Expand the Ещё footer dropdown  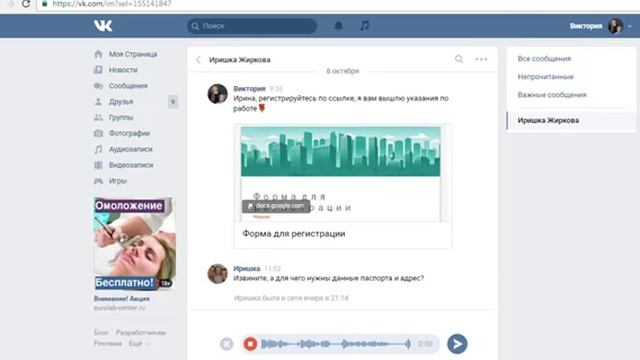(139, 344)
